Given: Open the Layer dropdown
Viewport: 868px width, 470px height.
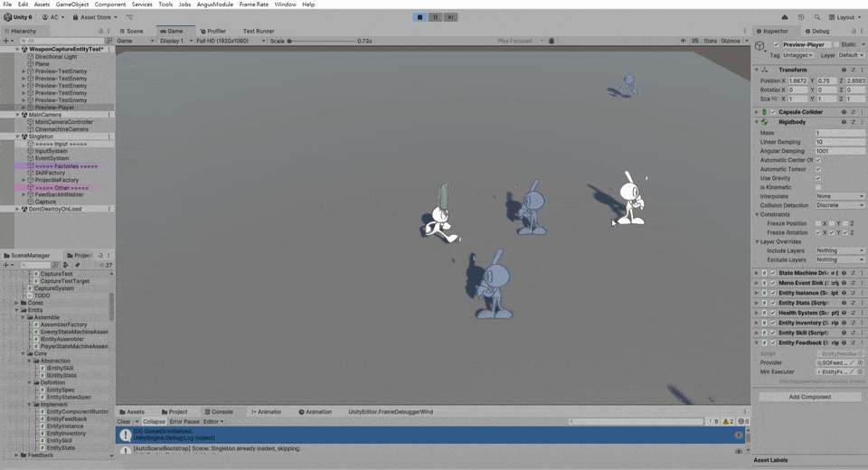Looking at the screenshot, I should pyautogui.click(x=850, y=55).
